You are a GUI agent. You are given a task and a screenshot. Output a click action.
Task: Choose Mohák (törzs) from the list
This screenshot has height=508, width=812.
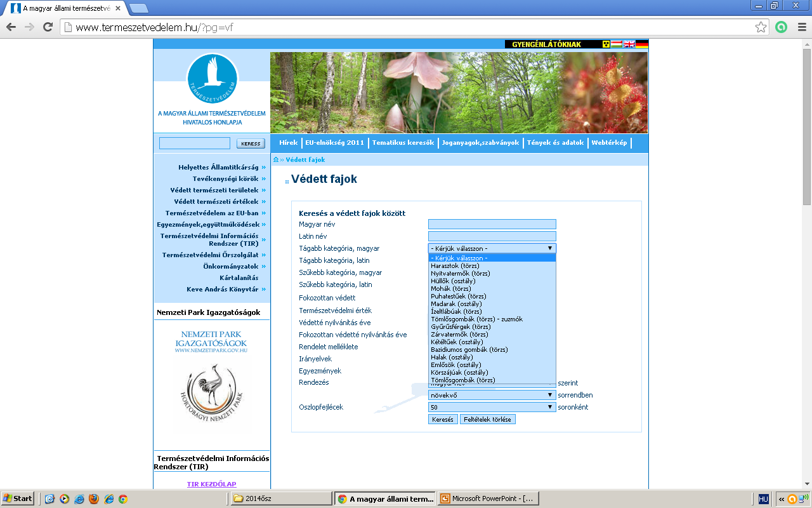[x=492, y=289]
